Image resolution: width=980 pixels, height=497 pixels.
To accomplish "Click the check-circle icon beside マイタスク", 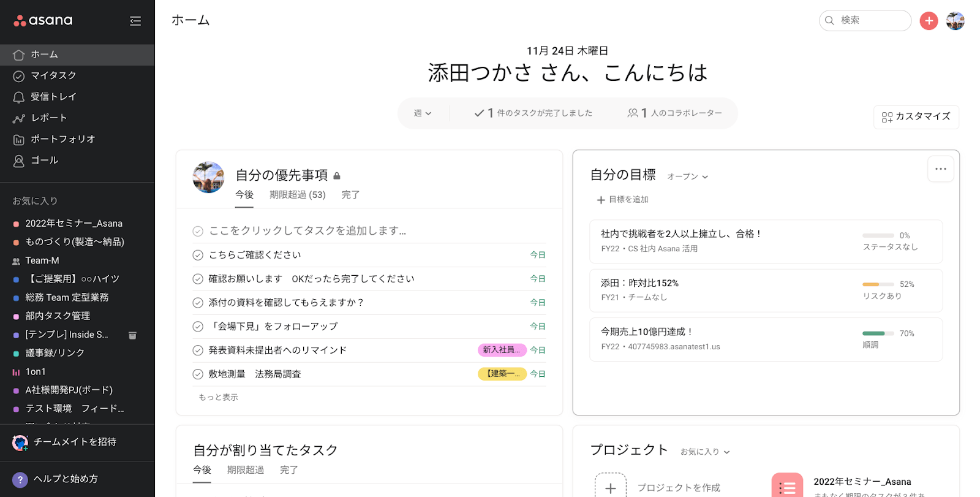I will pos(19,76).
